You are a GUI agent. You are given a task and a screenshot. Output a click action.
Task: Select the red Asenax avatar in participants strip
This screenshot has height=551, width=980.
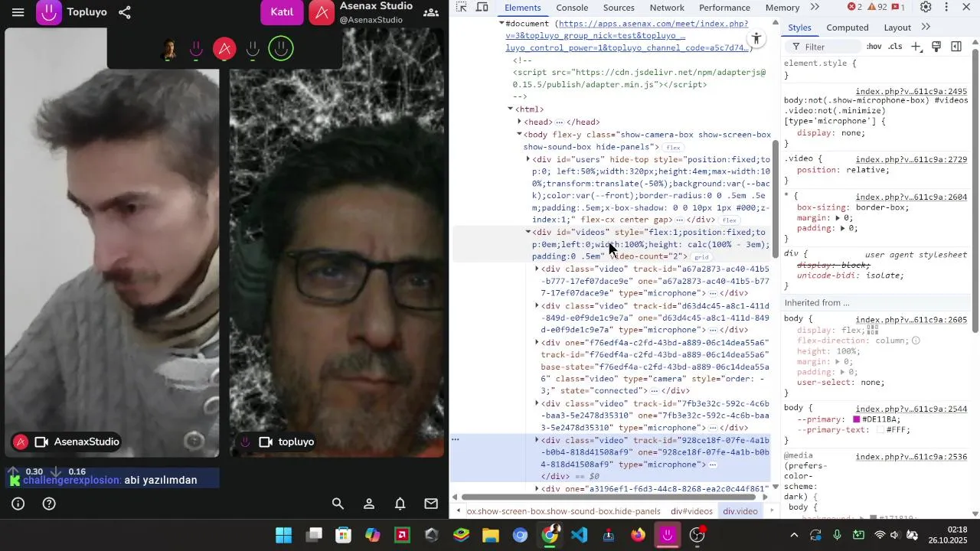224,50
